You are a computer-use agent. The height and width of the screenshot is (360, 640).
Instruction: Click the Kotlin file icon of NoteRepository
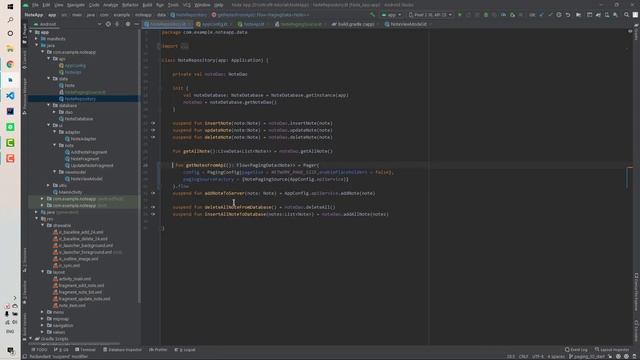61,99
